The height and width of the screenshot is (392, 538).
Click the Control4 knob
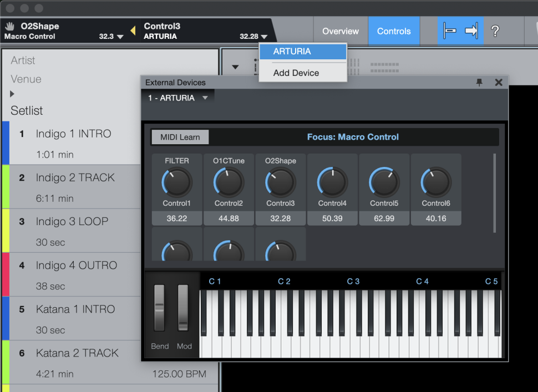[x=332, y=182]
